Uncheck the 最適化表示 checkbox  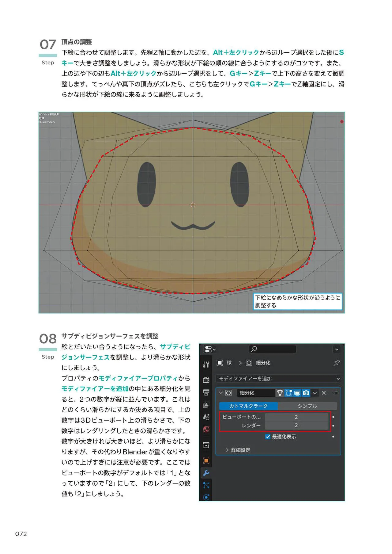(268, 437)
